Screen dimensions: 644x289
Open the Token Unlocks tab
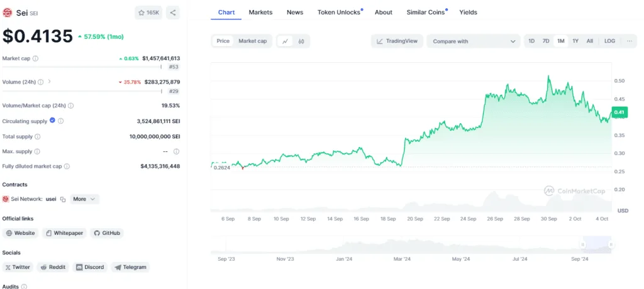(339, 13)
